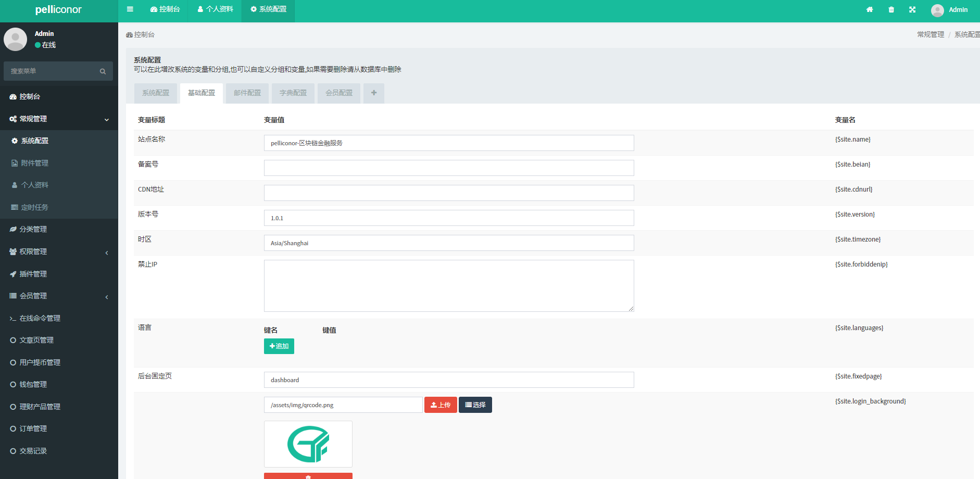Screen dimensions: 980x479
Task: Click 常规管理 in the breadcrumb
Action: [931, 34]
